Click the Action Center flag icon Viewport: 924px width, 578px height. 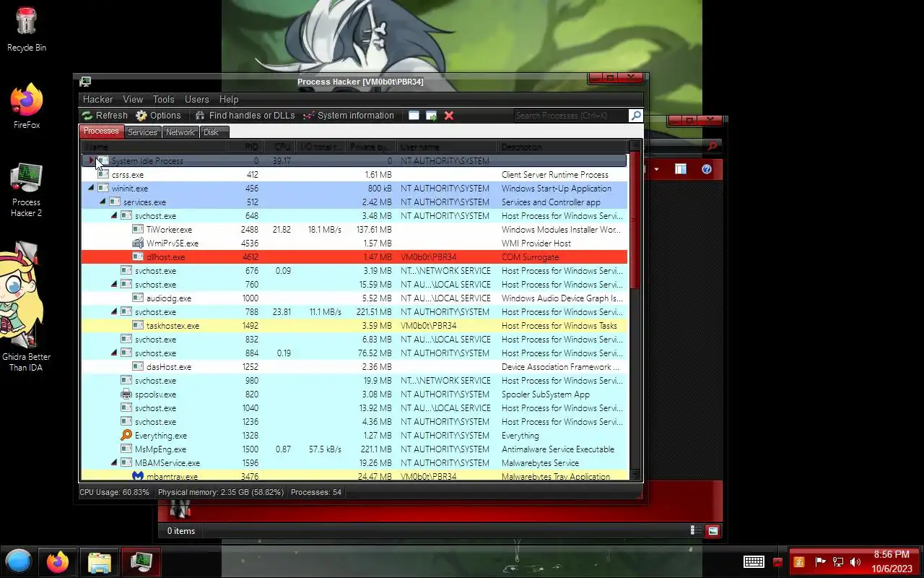(x=820, y=562)
